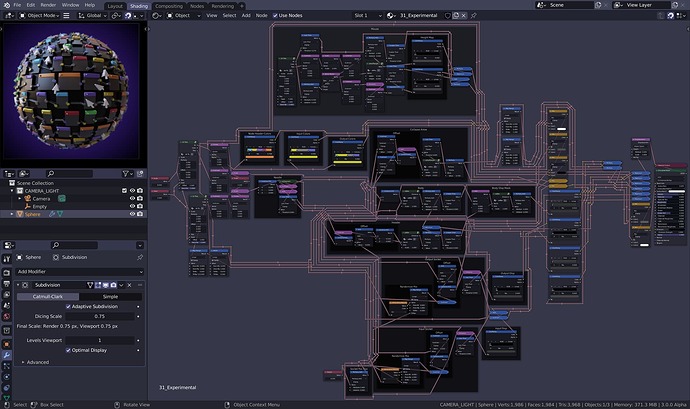Select the Empty object in outliner
The image size is (690, 409).
coord(40,206)
